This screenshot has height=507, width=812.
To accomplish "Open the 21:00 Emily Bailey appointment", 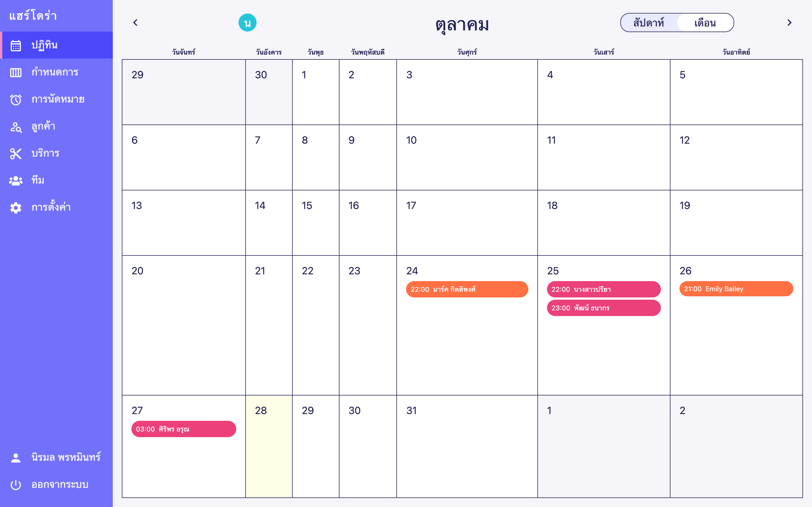I will point(736,289).
